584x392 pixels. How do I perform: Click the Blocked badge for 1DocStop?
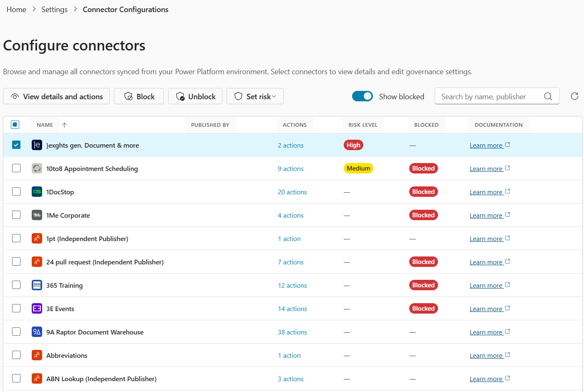[x=423, y=191]
